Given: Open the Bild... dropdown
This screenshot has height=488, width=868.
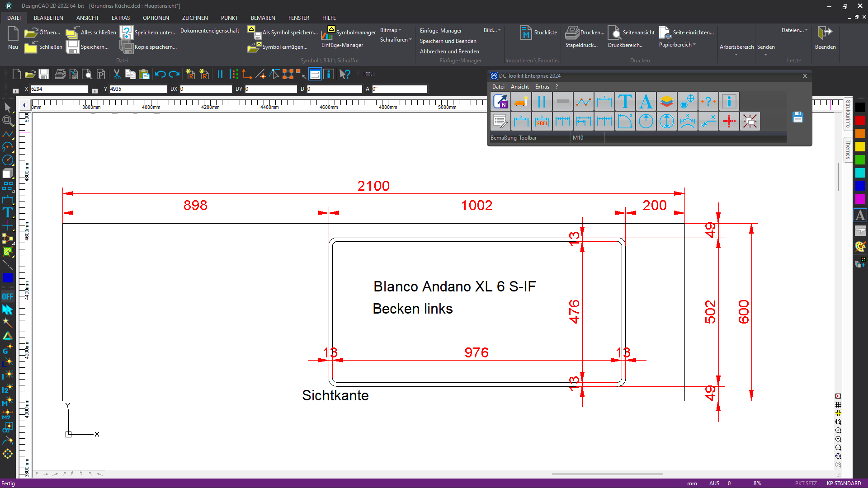Looking at the screenshot, I should [492, 30].
